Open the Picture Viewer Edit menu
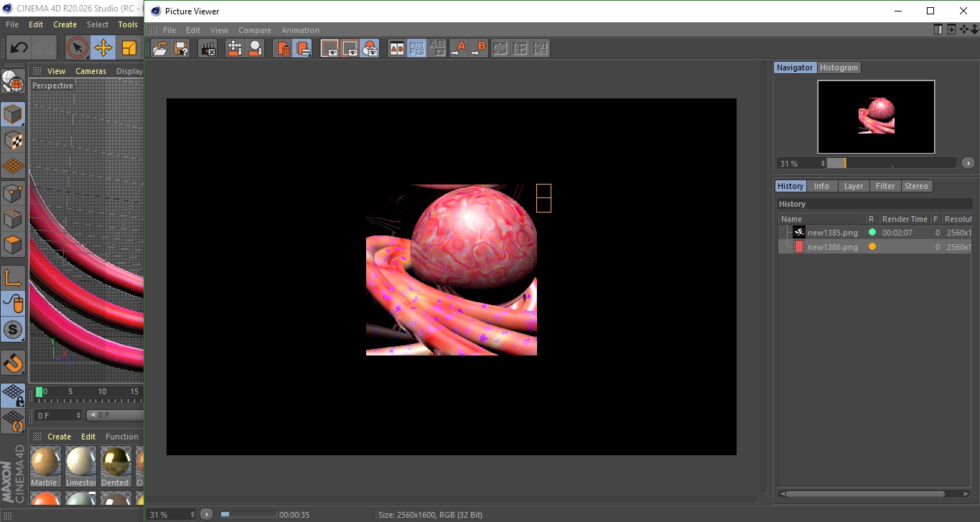 pos(193,30)
